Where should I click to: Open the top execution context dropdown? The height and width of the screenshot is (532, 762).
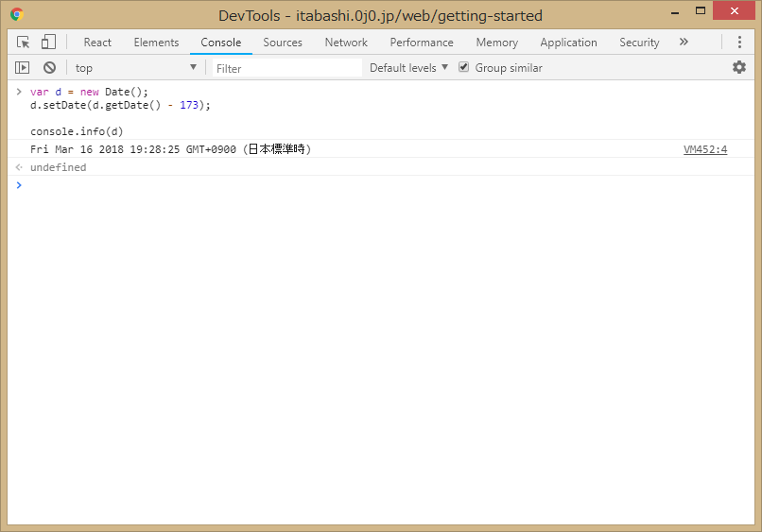click(136, 68)
